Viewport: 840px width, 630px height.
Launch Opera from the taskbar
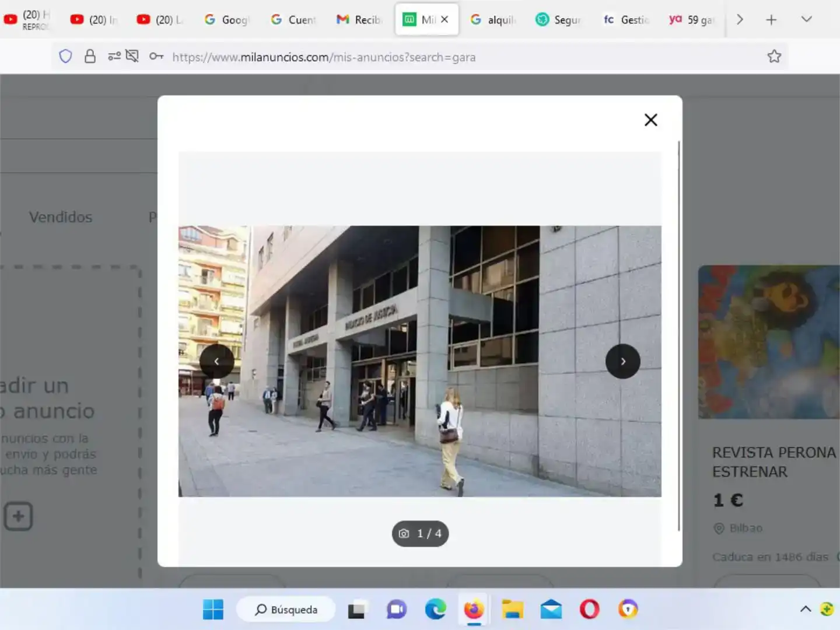[x=589, y=610]
